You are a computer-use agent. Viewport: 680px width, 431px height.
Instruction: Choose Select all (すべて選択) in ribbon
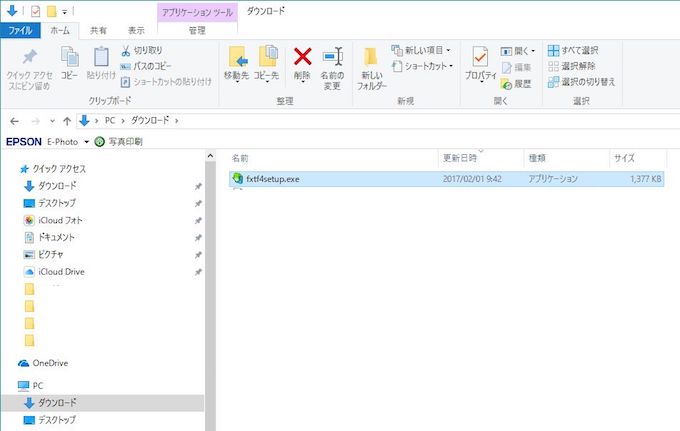click(573, 50)
